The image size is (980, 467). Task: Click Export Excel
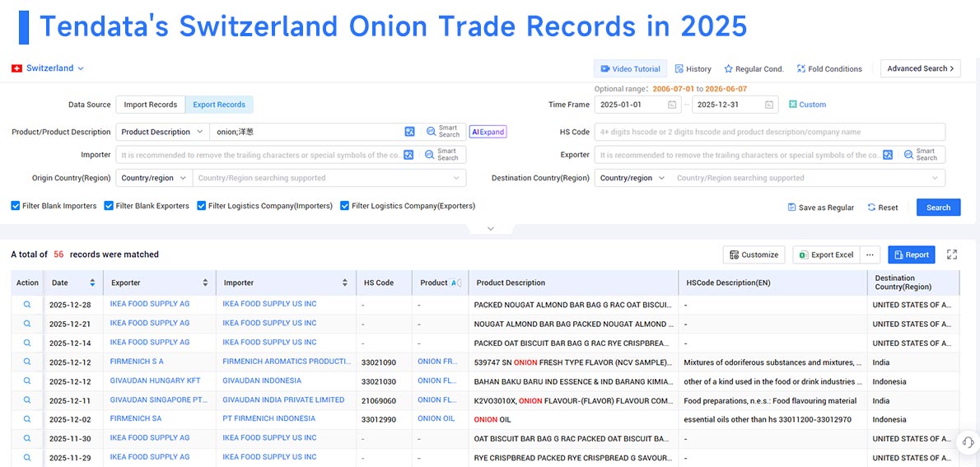point(826,255)
